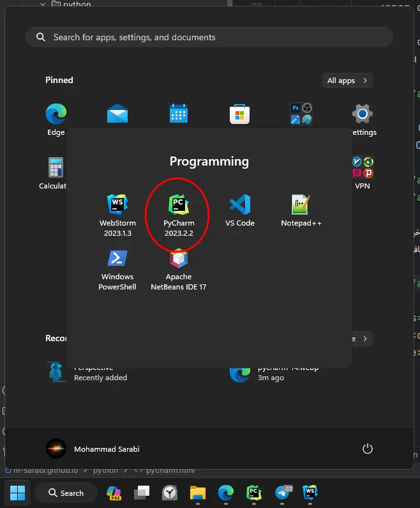Open VS Code from the Programming folder
The image size is (420, 508).
(x=240, y=210)
